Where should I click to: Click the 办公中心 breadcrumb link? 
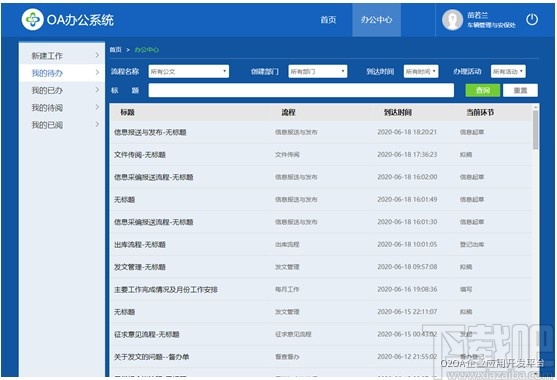coord(146,50)
